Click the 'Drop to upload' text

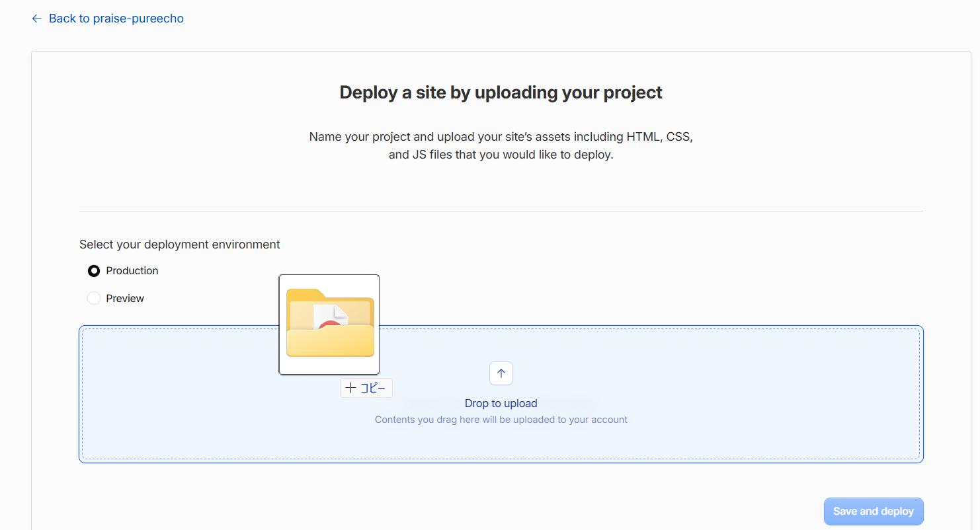501,403
